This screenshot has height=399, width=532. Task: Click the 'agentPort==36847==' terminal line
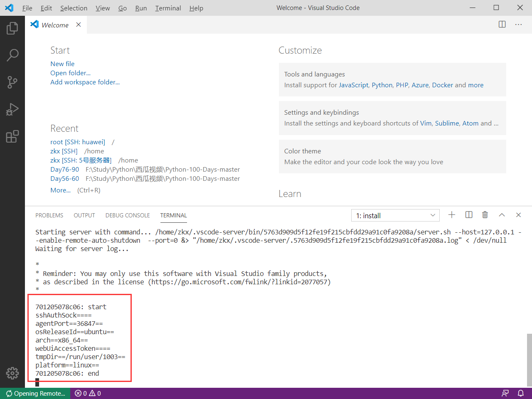tap(69, 323)
